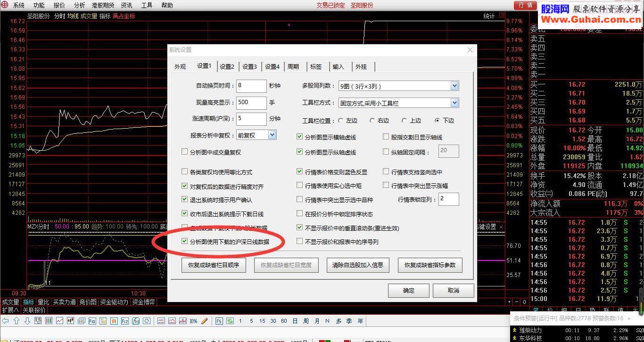Click the 现量高亮显示 input field
The width and height of the screenshot is (644, 342).
pyautogui.click(x=252, y=102)
